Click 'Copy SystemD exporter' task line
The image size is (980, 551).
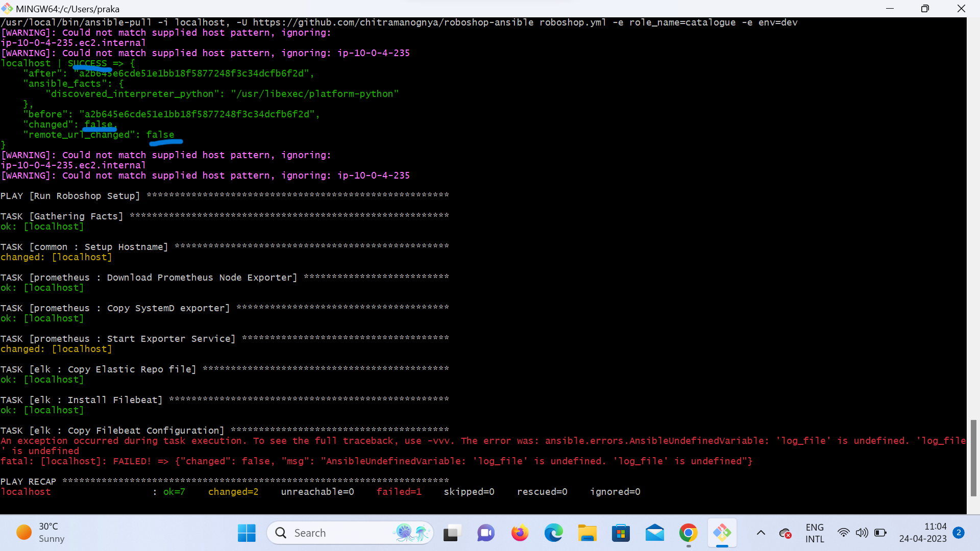point(225,308)
